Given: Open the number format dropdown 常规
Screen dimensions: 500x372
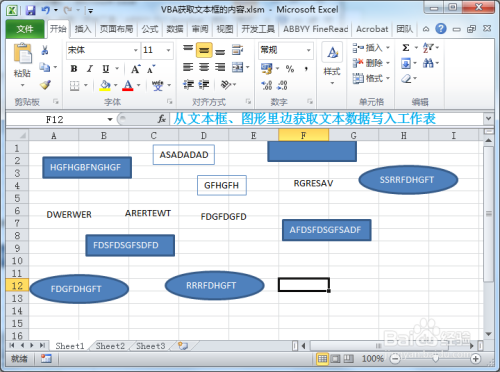Looking at the screenshot, I should (x=309, y=50).
